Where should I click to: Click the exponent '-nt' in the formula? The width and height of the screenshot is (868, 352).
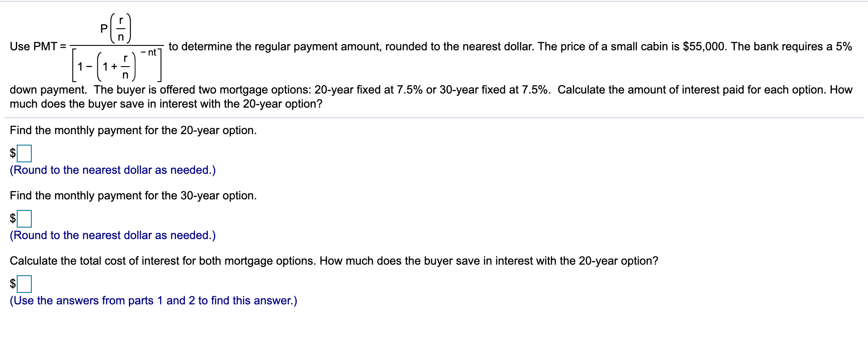tap(150, 52)
